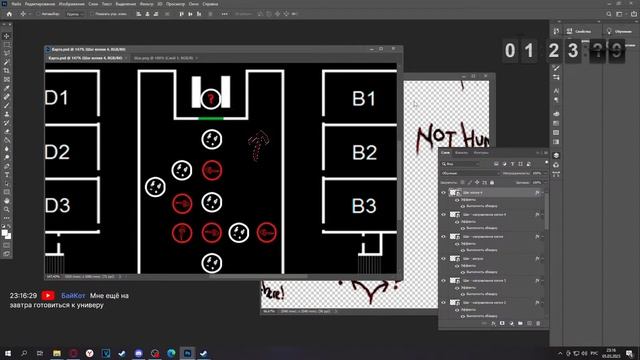Toggle layer filtering switch in Layers panel
640x360 pixels.
pyautogui.click(x=546, y=163)
